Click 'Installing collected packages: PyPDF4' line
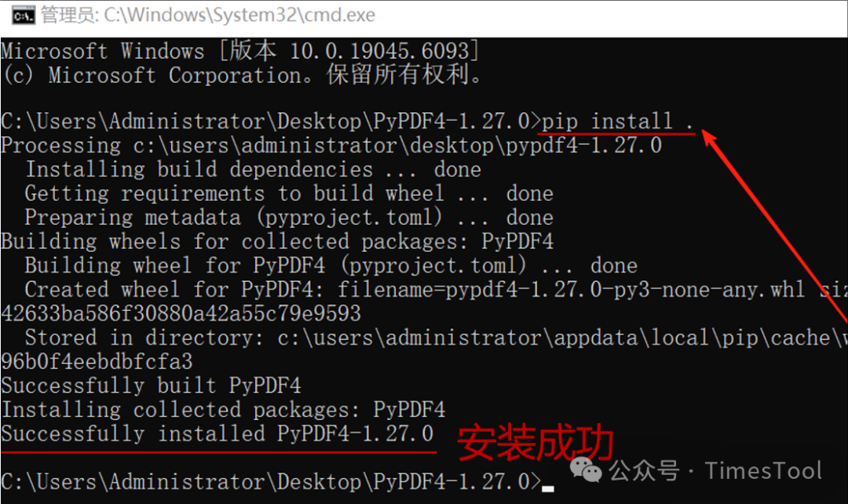This screenshot has width=848, height=504. [223, 409]
